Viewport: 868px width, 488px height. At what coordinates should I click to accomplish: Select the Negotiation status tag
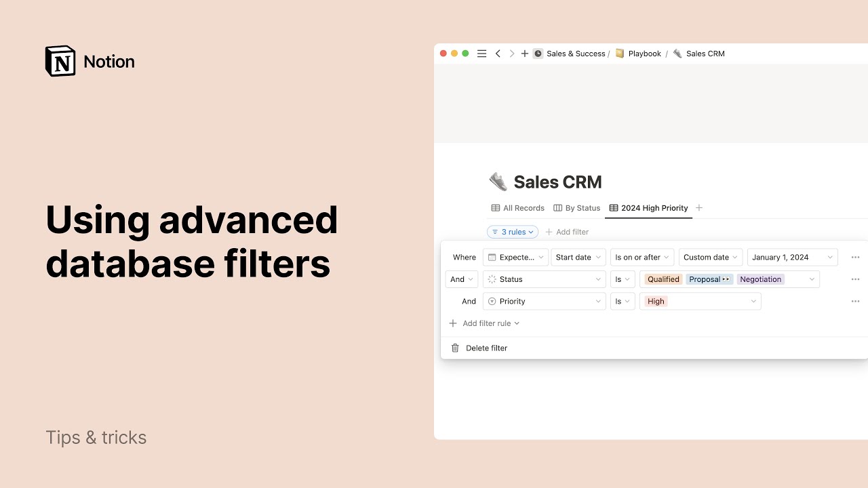tap(760, 279)
